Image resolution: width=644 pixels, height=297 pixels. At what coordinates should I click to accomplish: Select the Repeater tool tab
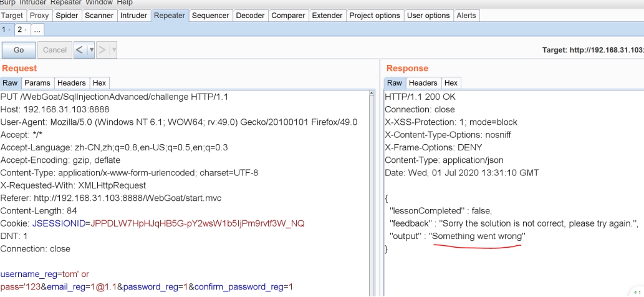point(169,16)
